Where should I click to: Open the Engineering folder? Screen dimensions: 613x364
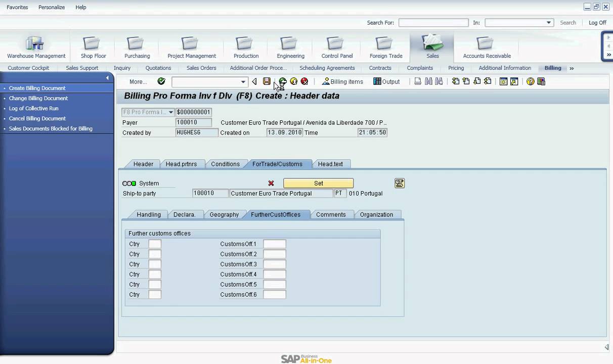point(290,48)
